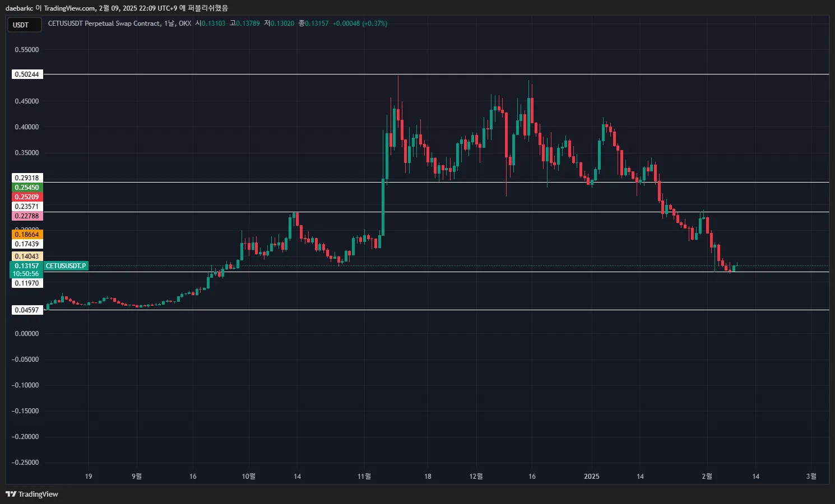Select the 0.04597 price level label
Image resolution: width=835 pixels, height=504 pixels.
tap(27, 310)
